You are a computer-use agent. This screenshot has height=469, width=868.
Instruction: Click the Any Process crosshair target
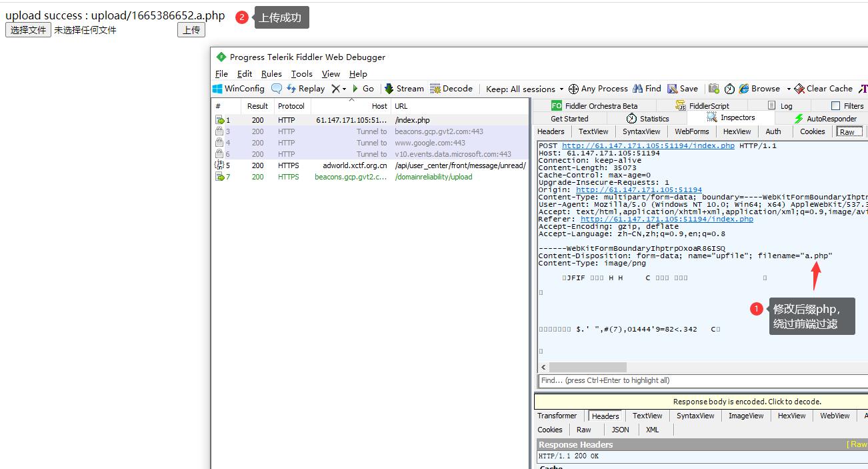(598, 89)
